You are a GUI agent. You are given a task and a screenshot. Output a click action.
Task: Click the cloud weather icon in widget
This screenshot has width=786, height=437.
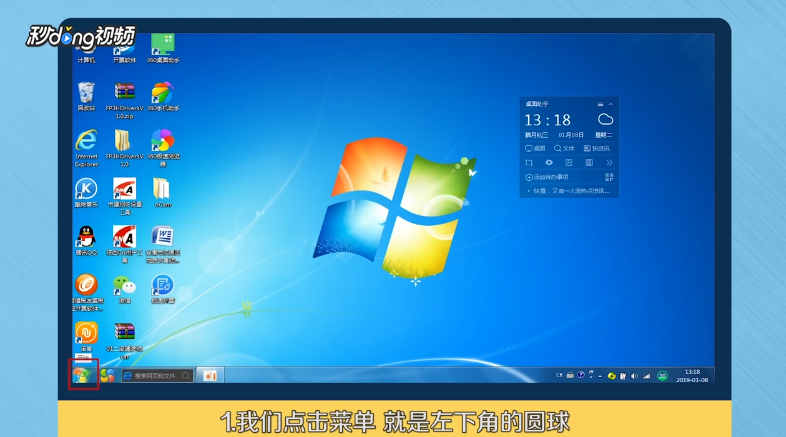[x=606, y=119]
